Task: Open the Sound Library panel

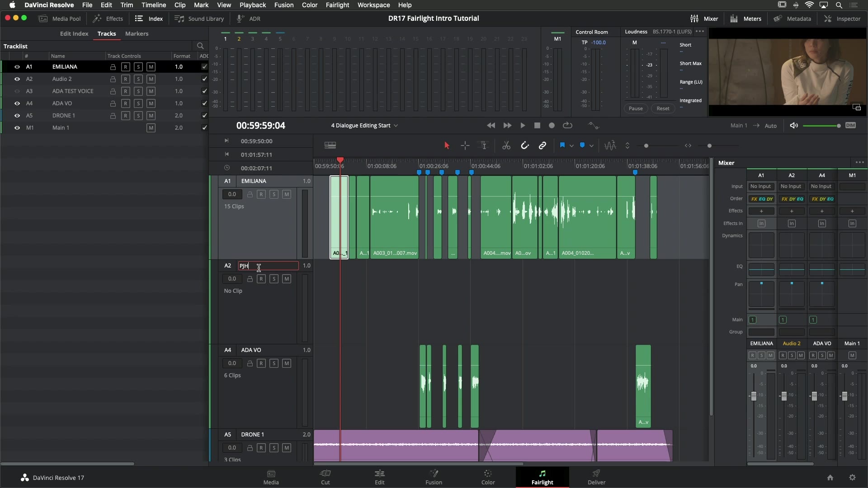Action: (x=199, y=19)
